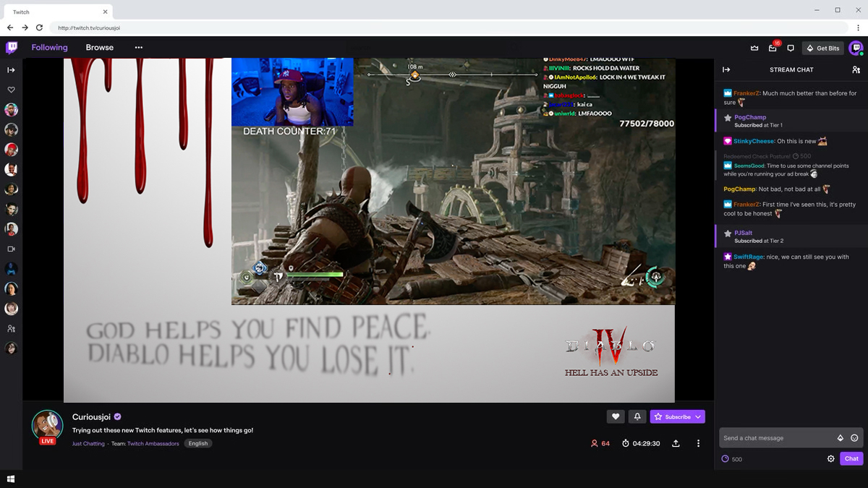
Task: Click the browser forward arrow
Action: coord(25,27)
